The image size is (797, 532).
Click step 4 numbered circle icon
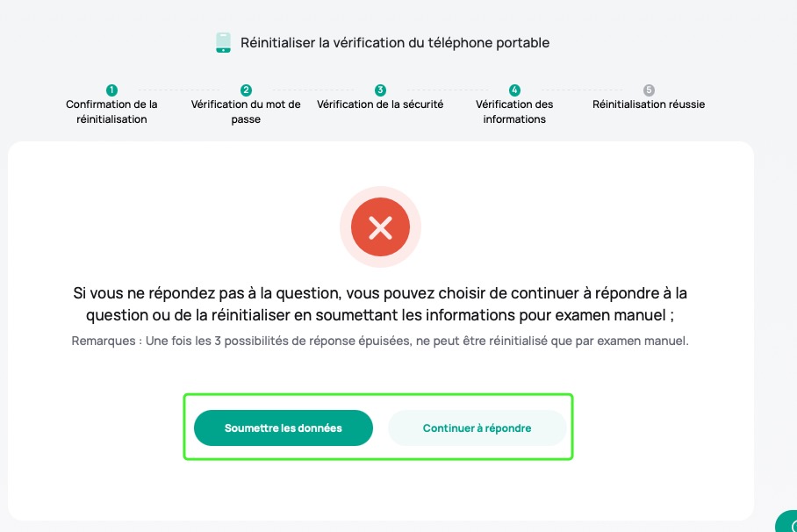(x=514, y=90)
